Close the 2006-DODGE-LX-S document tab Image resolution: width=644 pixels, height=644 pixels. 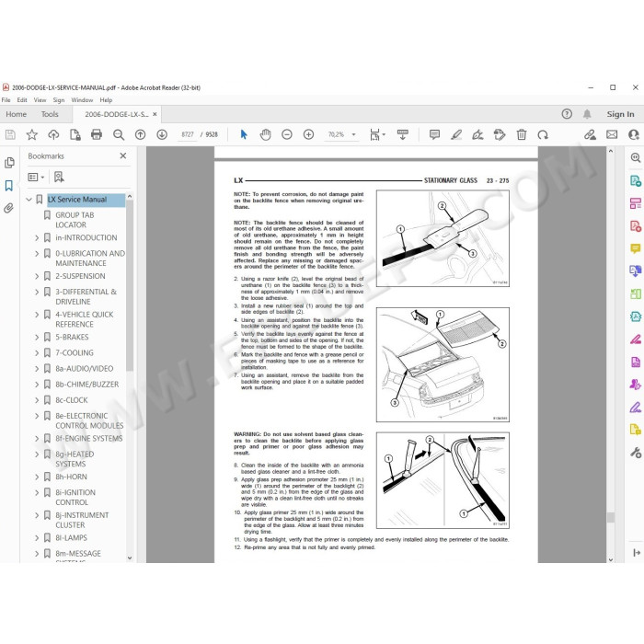click(x=155, y=114)
